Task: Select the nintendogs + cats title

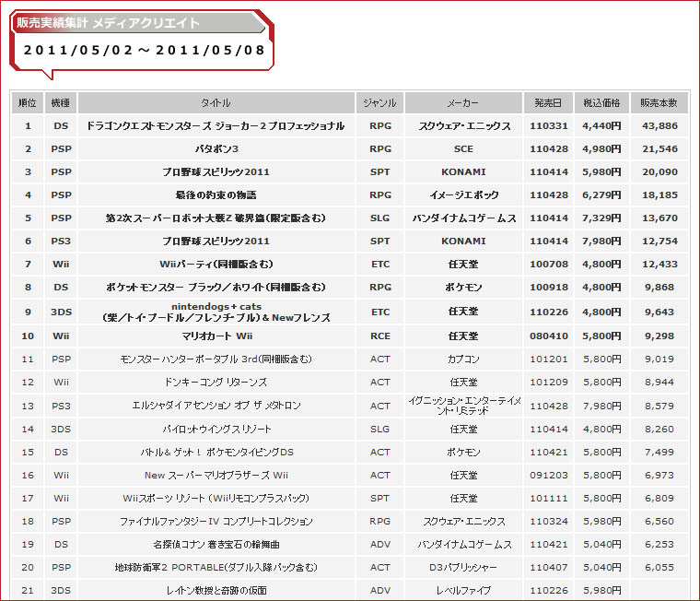Action: pos(216,312)
